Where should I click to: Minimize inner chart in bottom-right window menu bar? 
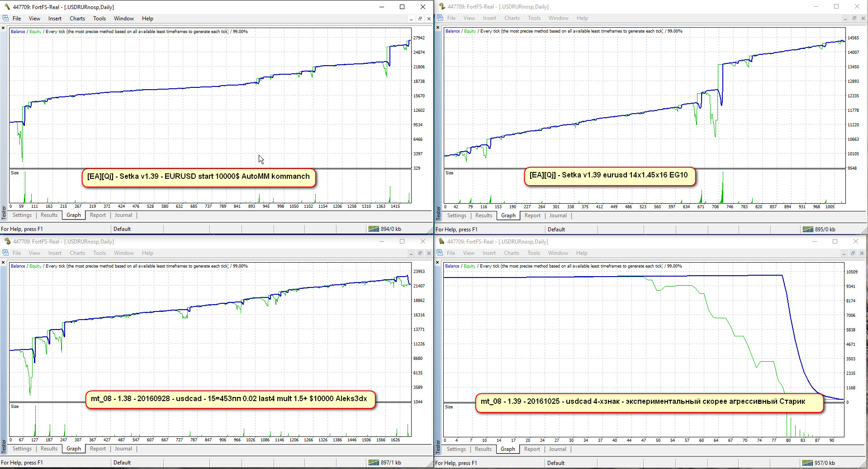coord(844,254)
